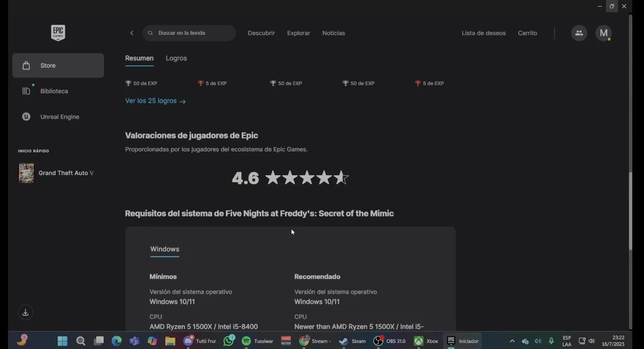Switch to Discord Tutti Fruti window
Screen dimensions: 644x349
pyautogui.click(x=200, y=341)
